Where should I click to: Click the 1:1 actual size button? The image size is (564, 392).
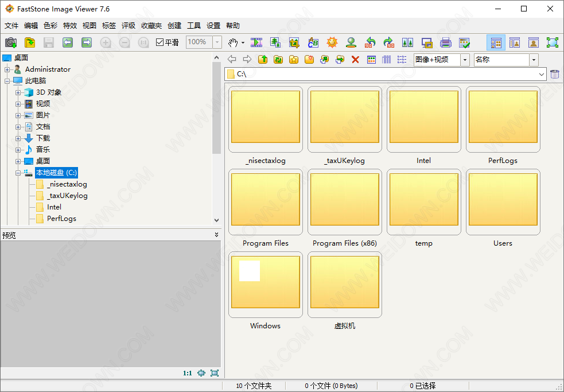point(188,373)
